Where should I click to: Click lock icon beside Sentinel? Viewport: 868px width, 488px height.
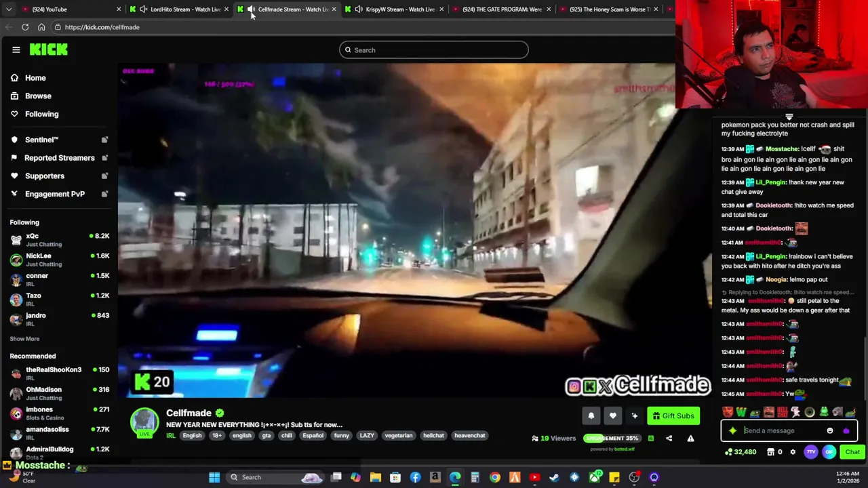104,140
